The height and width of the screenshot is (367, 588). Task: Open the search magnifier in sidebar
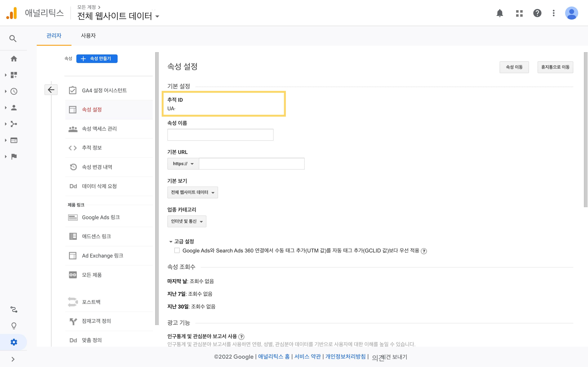point(13,39)
